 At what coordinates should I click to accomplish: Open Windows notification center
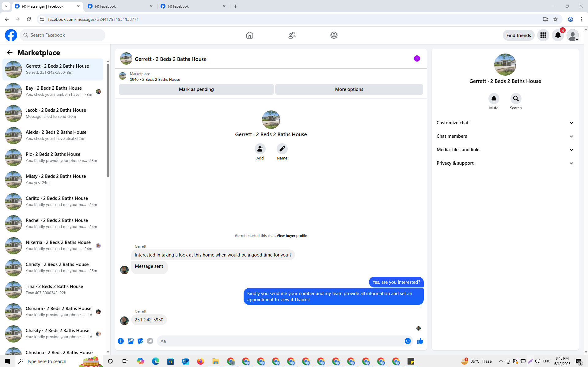(x=579, y=361)
